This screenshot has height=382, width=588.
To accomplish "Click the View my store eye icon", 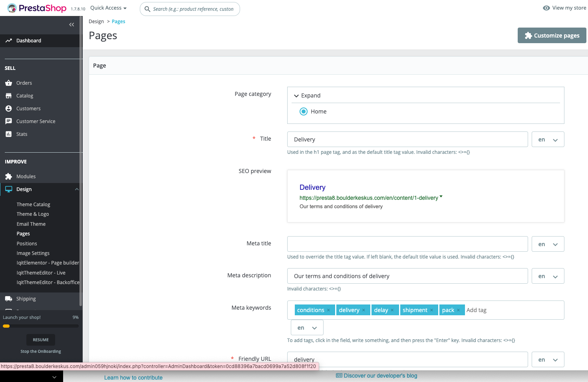I will (546, 8).
